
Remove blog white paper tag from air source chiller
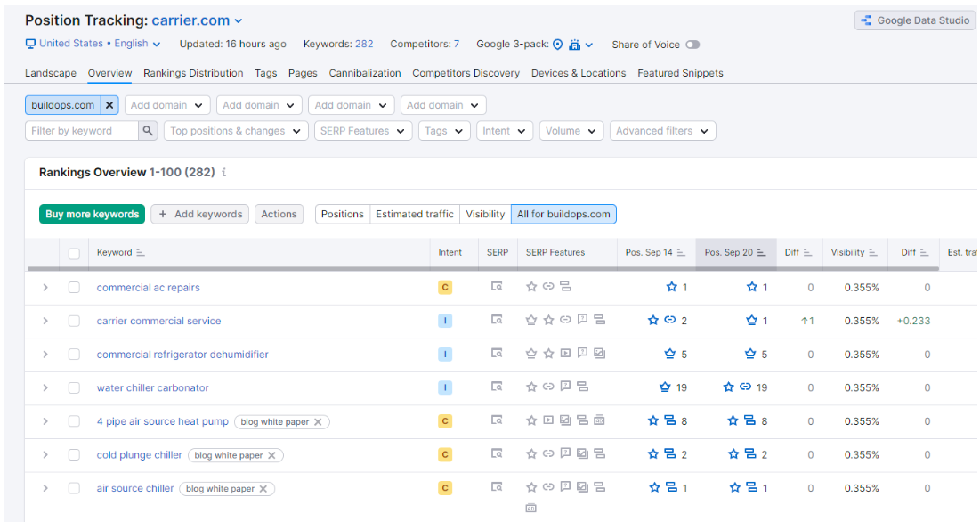(263, 489)
